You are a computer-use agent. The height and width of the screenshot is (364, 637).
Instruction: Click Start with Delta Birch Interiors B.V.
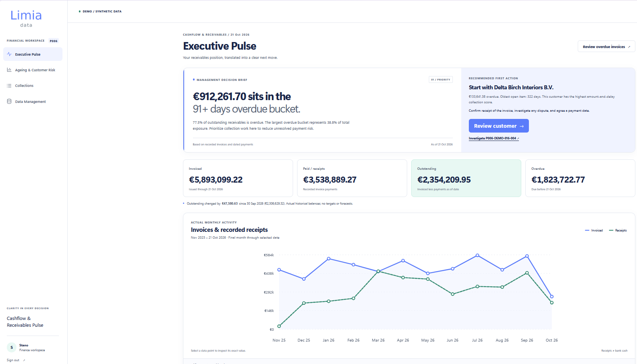(x=511, y=87)
